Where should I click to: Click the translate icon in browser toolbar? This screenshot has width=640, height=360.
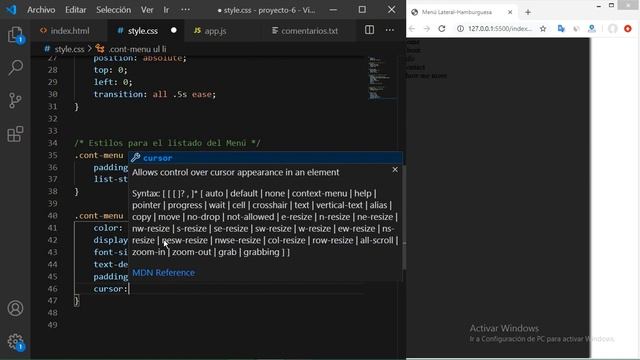pyautogui.click(x=561, y=29)
